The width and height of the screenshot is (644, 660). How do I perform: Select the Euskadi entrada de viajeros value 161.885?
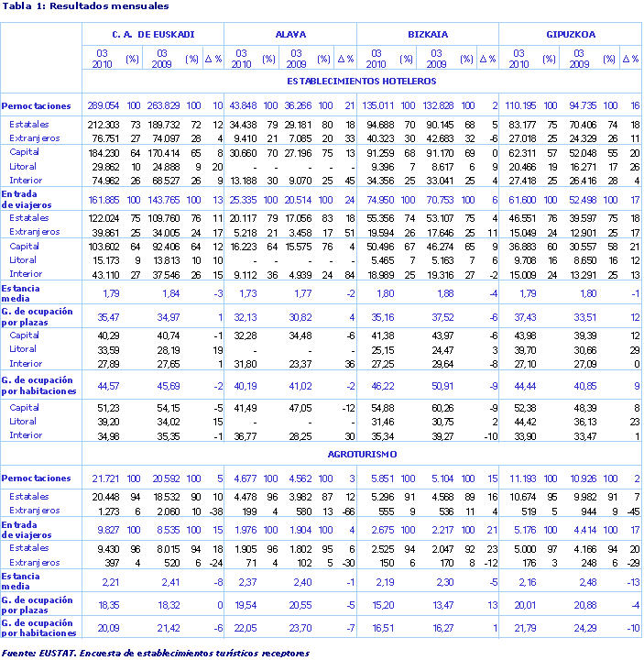click(x=104, y=199)
